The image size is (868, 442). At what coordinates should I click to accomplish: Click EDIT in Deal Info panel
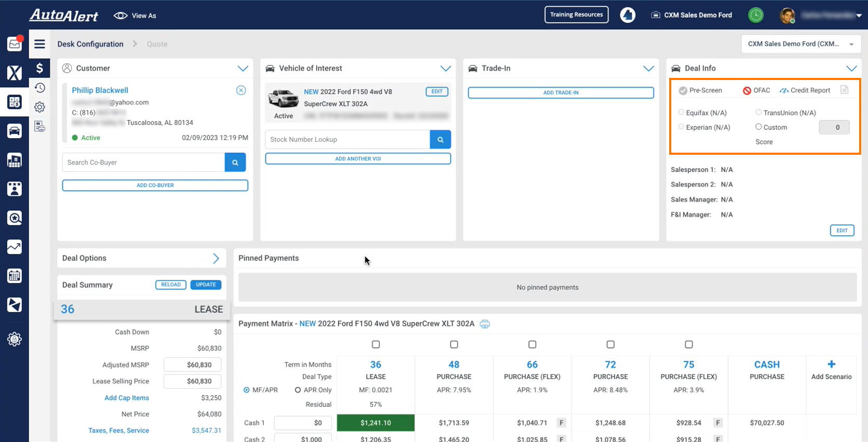[842, 231]
